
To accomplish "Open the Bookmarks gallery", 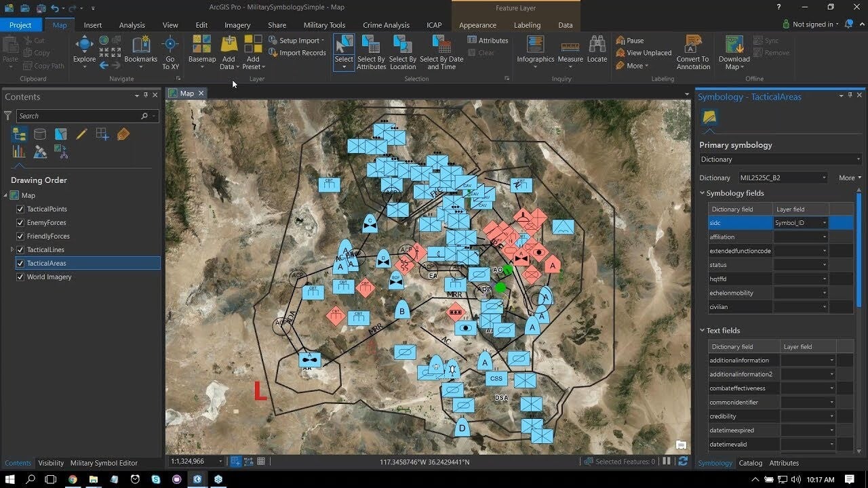I will tap(140, 50).
